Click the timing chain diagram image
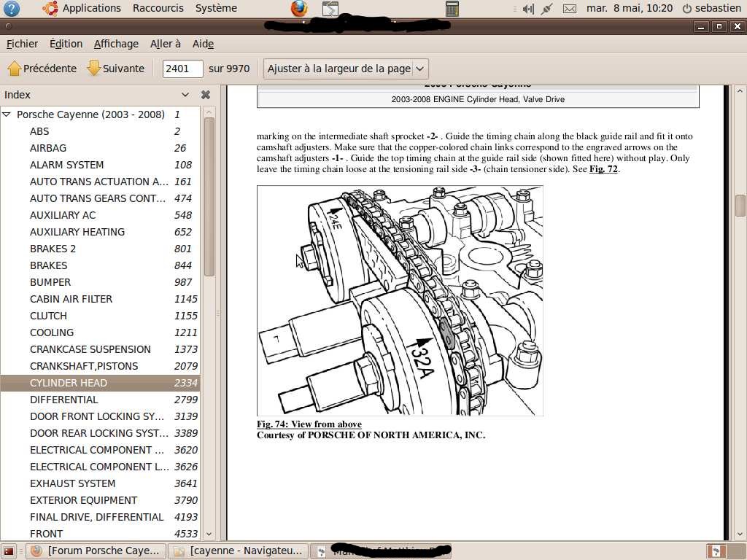 tap(400, 300)
